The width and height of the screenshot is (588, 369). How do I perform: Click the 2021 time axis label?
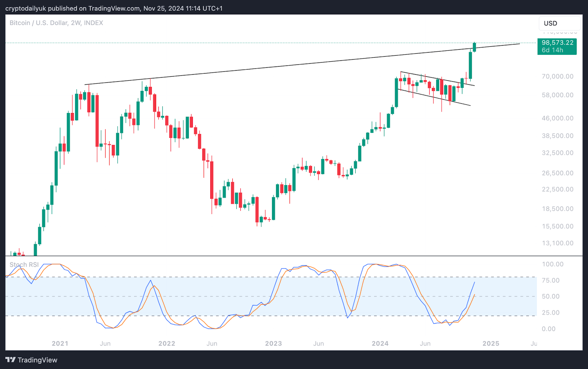pos(60,343)
